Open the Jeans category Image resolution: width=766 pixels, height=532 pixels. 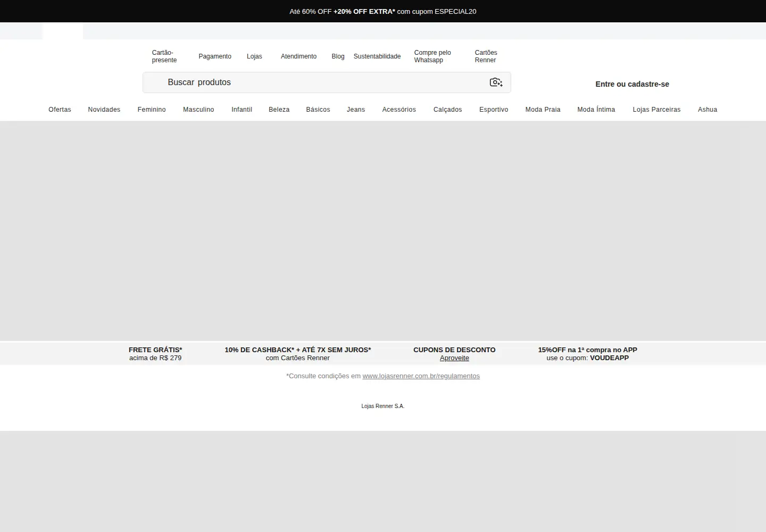coord(356,110)
